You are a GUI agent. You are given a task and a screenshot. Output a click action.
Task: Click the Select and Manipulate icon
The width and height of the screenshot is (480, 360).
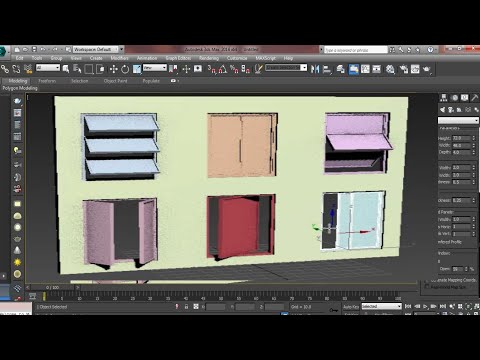click(186, 69)
